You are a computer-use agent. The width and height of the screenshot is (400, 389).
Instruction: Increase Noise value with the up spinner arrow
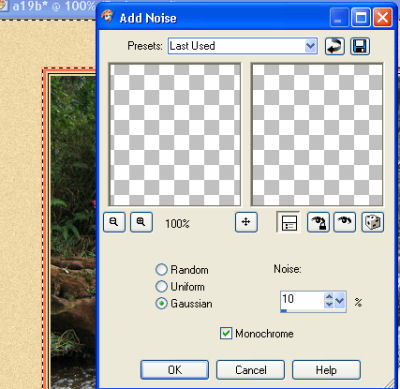point(329,296)
